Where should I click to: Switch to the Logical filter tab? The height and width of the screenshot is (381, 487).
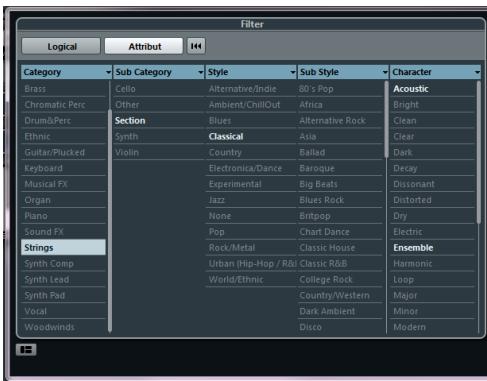[61, 46]
